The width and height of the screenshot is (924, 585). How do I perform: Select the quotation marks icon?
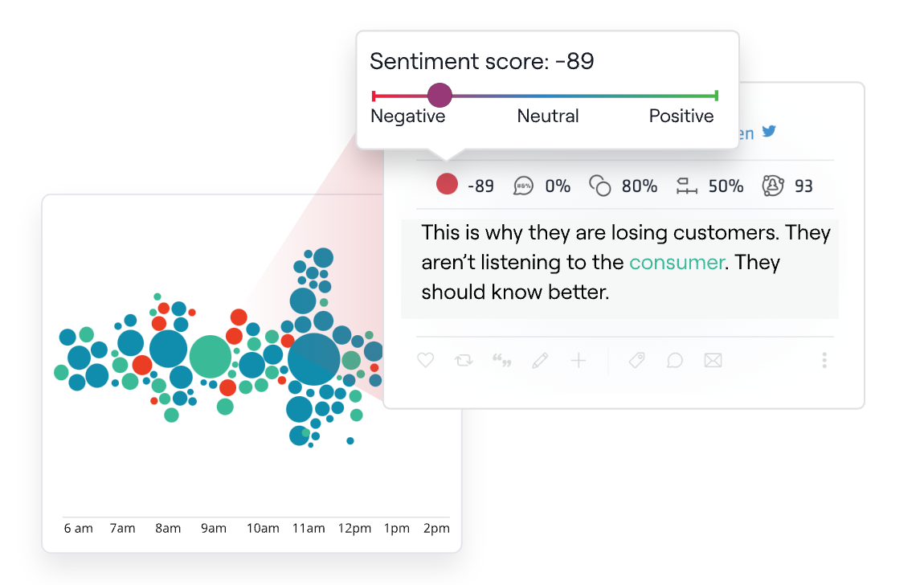click(x=501, y=360)
